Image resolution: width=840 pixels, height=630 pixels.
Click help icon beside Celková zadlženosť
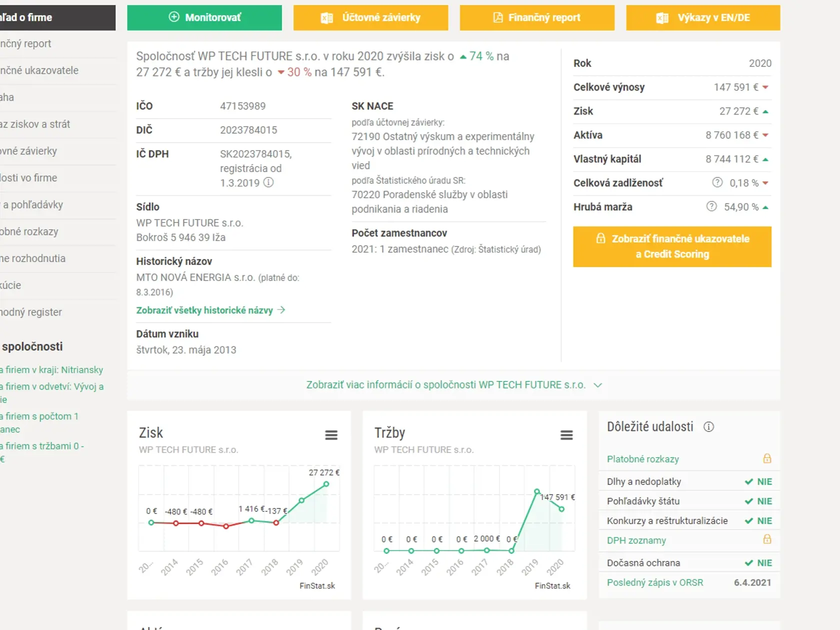[717, 182]
